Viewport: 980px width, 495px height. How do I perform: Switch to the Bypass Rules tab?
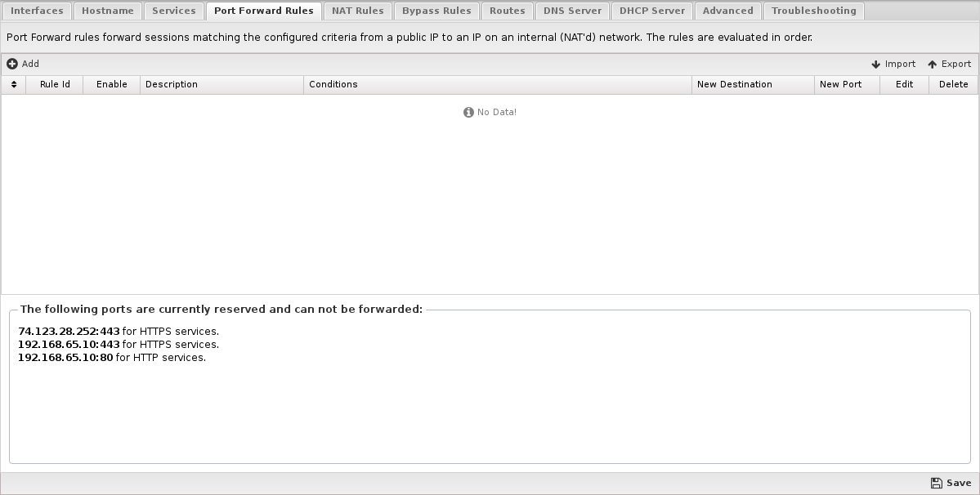coord(436,11)
